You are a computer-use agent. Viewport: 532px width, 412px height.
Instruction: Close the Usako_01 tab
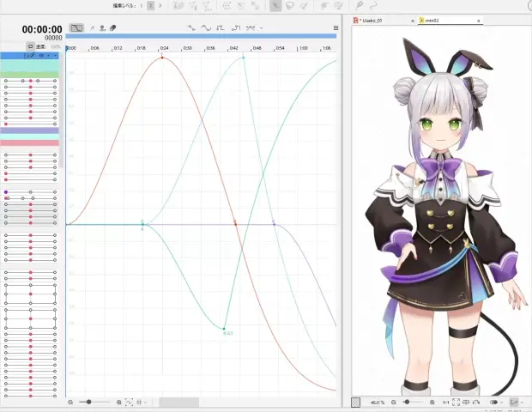413,21
